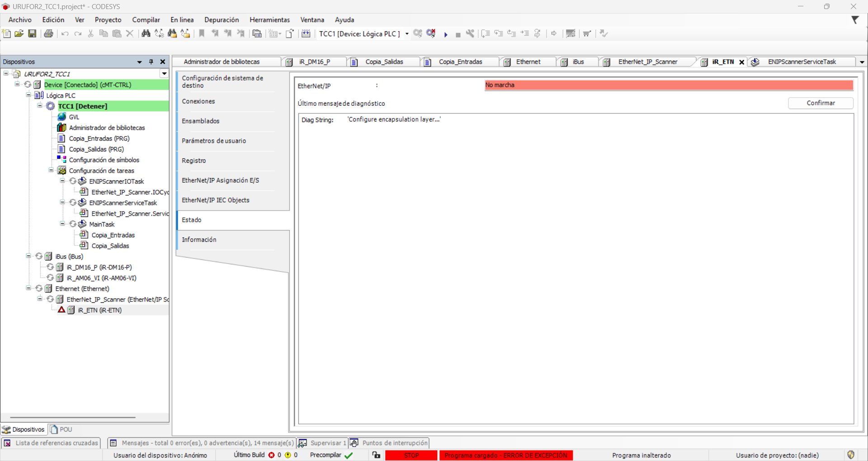The height and width of the screenshot is (461, 868).
Task: Open the Puntos de interrupción panel
Action: (x=394, y=443)
